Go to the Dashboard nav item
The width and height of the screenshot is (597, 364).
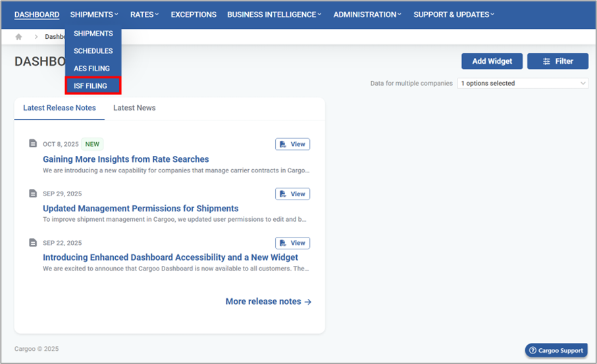point(37,14)
